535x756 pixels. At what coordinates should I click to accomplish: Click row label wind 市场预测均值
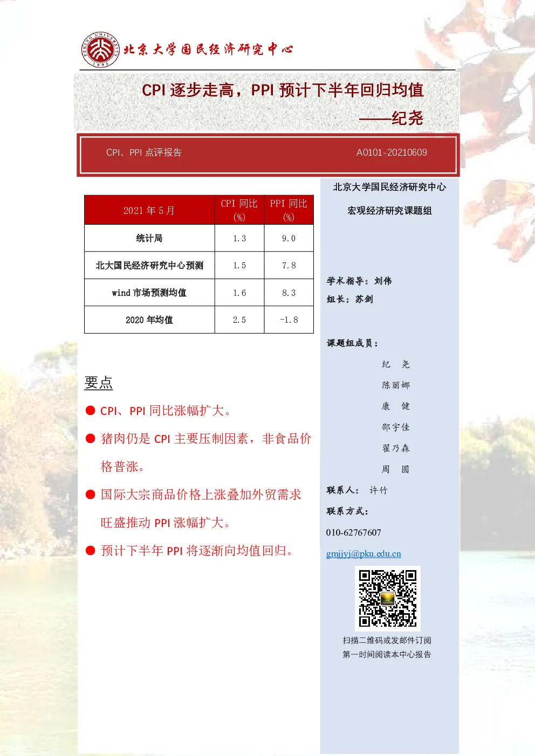[x=149, y=293]
